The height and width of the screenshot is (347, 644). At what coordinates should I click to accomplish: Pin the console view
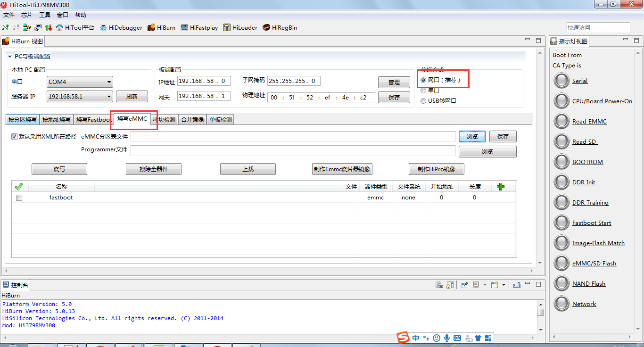[x=464, y=285]
